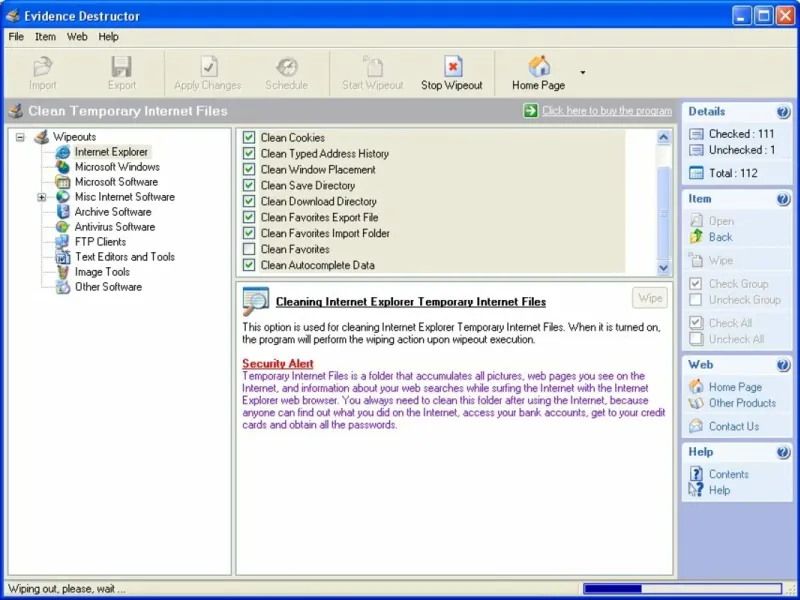This screenshot has height=600, width=800.
Task: Expand the Misc Internet Software node
Action: 41,197
